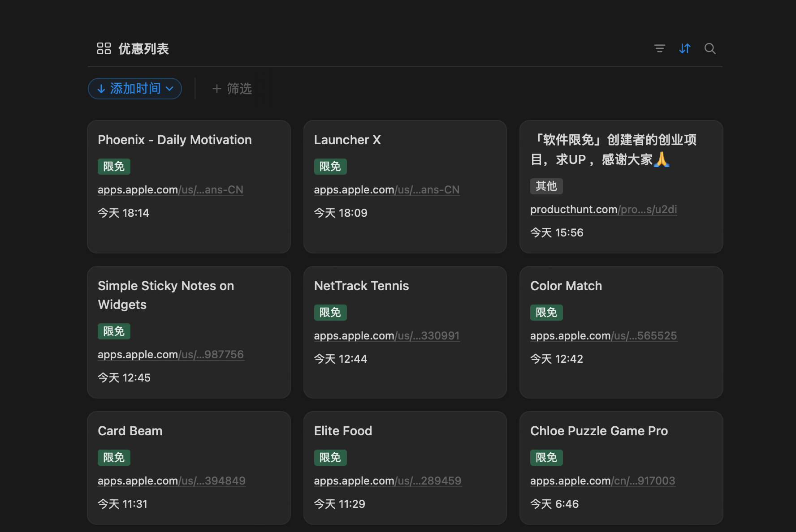
Task: Follow the apps.apple.com link ending 565525
Action: click(603, 336)
